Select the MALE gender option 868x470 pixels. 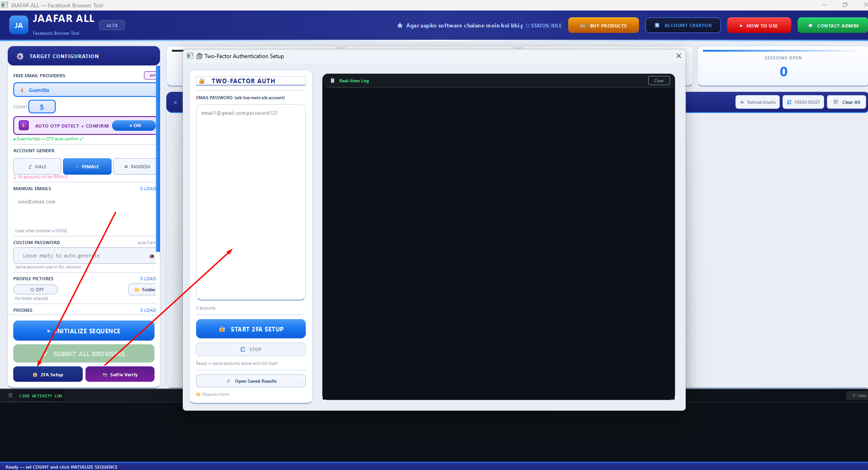pyautogui.click(x=37, y=166)
